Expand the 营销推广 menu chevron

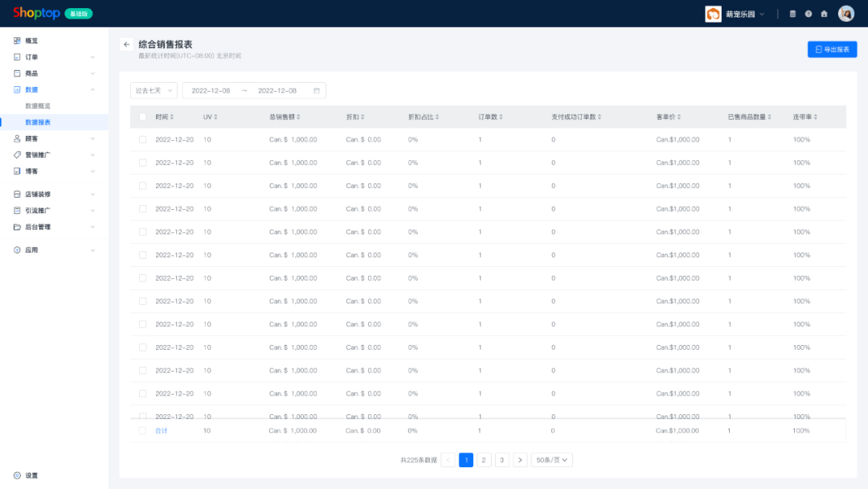tap(92, 155)
